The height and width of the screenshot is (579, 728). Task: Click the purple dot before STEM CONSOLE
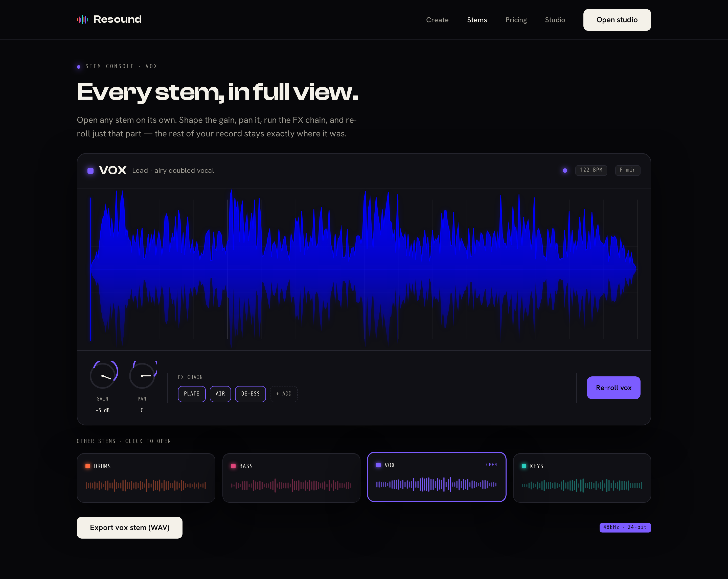tap(79, 67)
